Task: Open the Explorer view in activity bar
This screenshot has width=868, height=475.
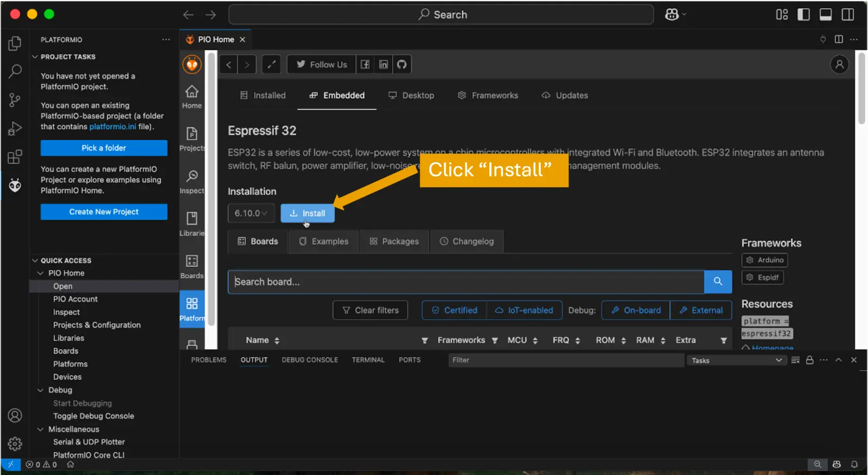Action: click(15, 43)
